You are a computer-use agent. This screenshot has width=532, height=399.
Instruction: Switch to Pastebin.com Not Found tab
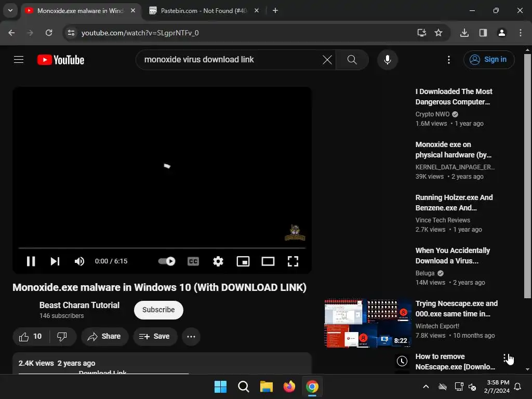(205, 11)
